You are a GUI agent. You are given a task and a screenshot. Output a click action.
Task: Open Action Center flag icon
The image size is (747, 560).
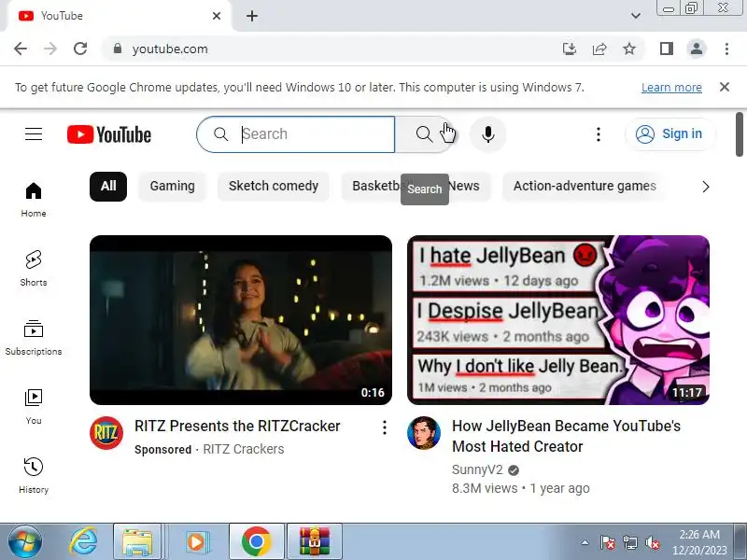[607, 542]
